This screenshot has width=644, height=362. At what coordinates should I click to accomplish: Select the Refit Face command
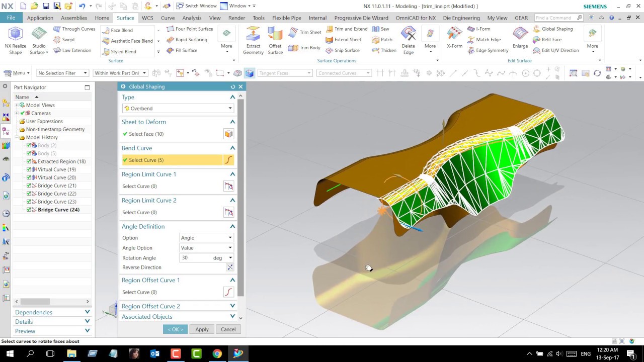[x=547, y=40]
